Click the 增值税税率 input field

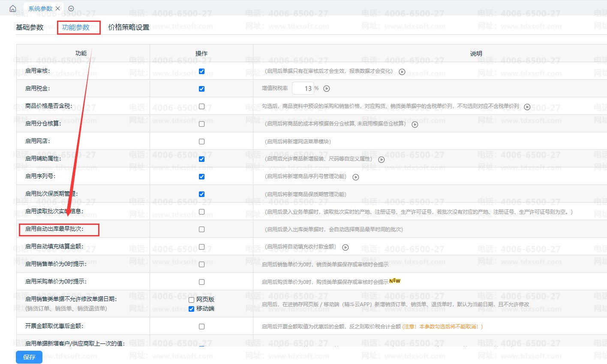tap(303, 89)
